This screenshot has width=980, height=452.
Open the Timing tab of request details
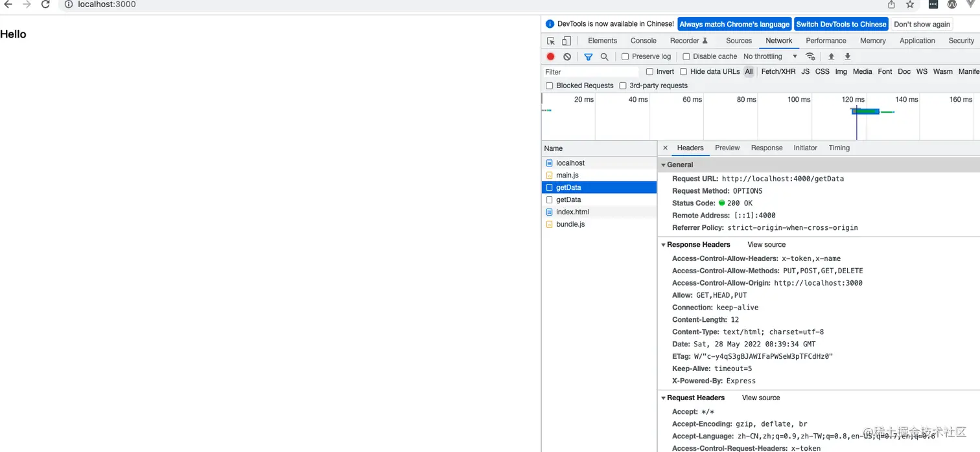(839, 148)
